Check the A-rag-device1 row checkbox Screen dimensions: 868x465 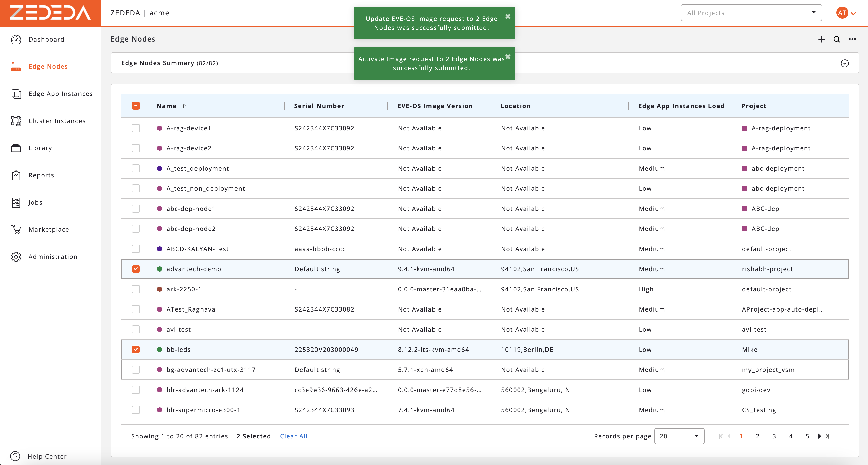tap(136, 128)
